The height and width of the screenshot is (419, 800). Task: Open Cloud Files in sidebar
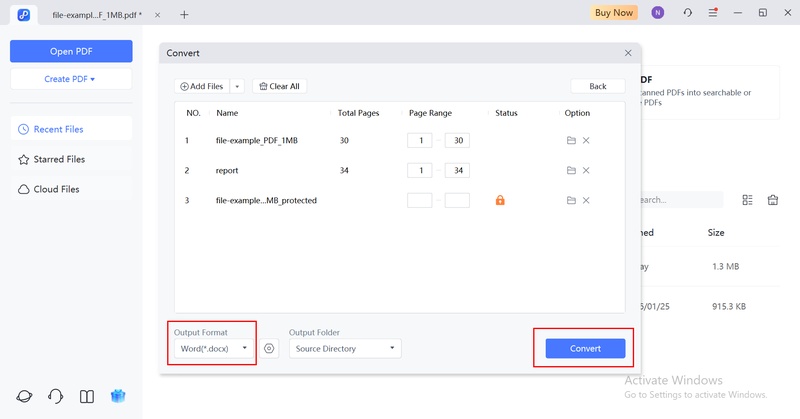pyautogui.click(x=71, y=189)
